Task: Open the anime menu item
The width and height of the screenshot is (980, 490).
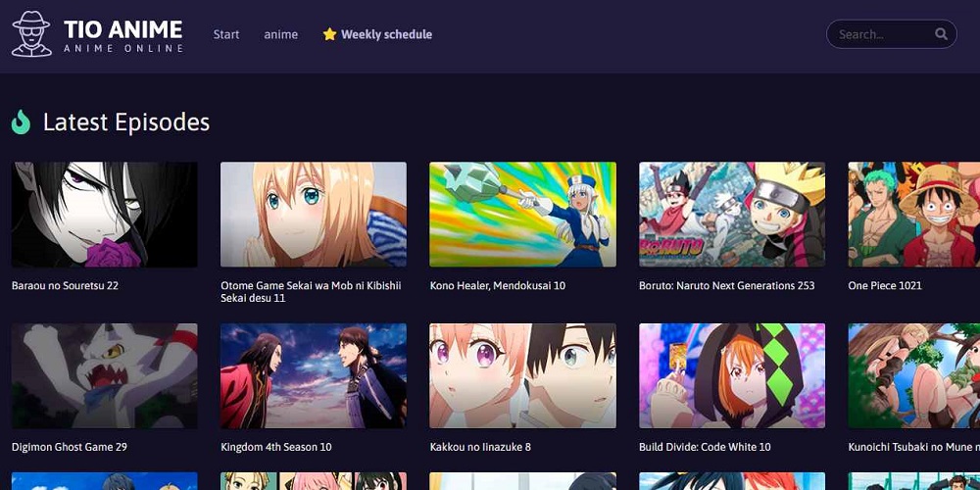Action: [280, 34]
